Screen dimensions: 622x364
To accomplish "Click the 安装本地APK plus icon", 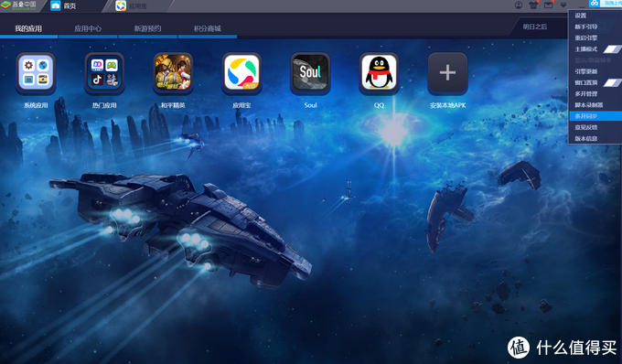I will 447,73.
